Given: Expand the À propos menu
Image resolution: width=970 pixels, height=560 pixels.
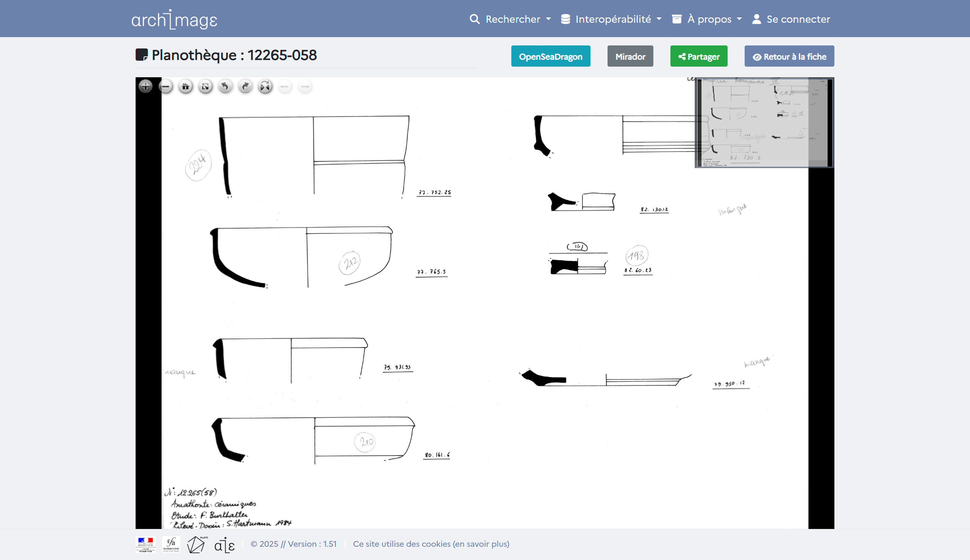Looking at the screenshot, I should [707, 19].
